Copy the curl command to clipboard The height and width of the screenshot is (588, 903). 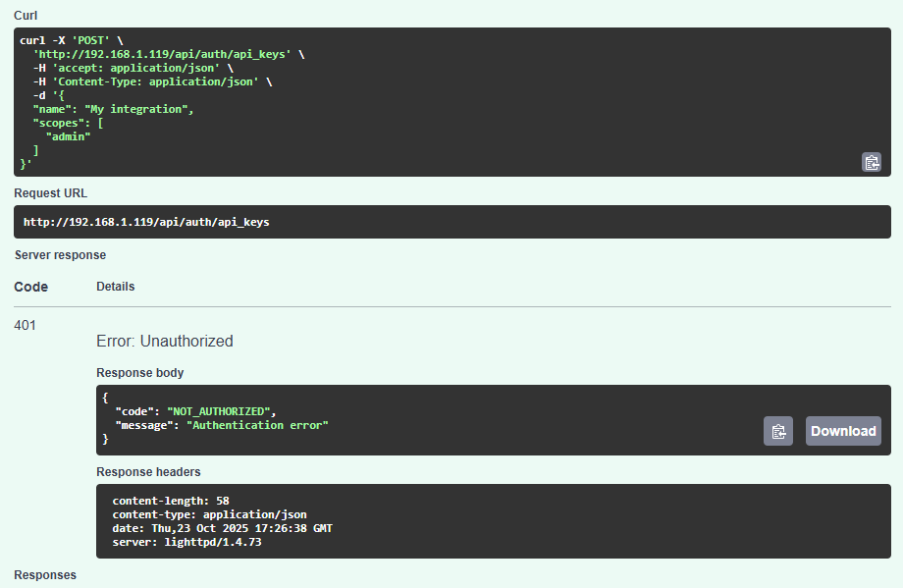[871, 162]
